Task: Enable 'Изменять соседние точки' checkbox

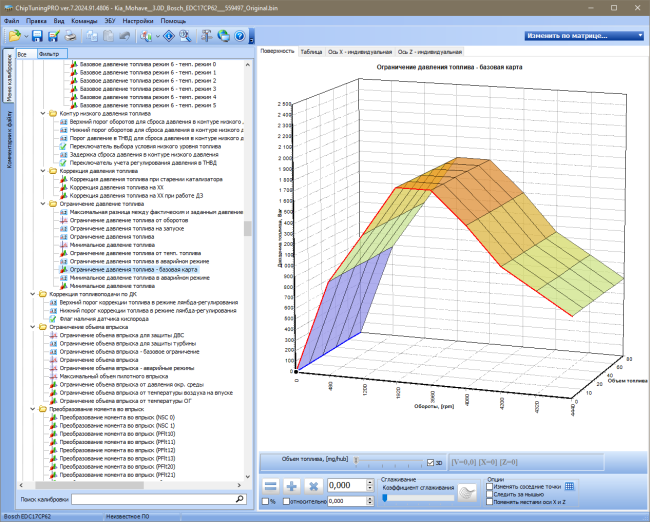Action: pos(490,486)
